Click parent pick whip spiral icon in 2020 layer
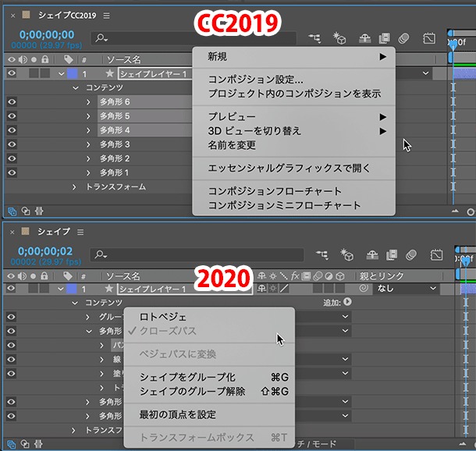The image size is (476, 451). pos(364,289)
